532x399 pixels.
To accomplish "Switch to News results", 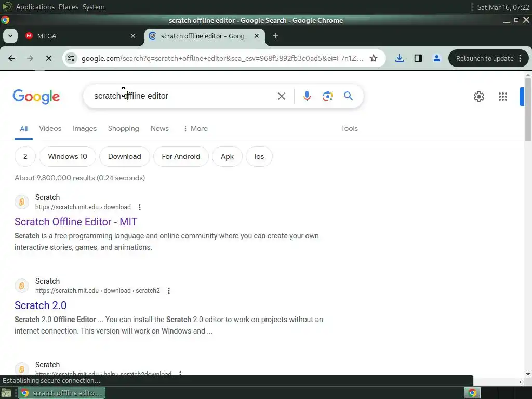I will (159, 129).
